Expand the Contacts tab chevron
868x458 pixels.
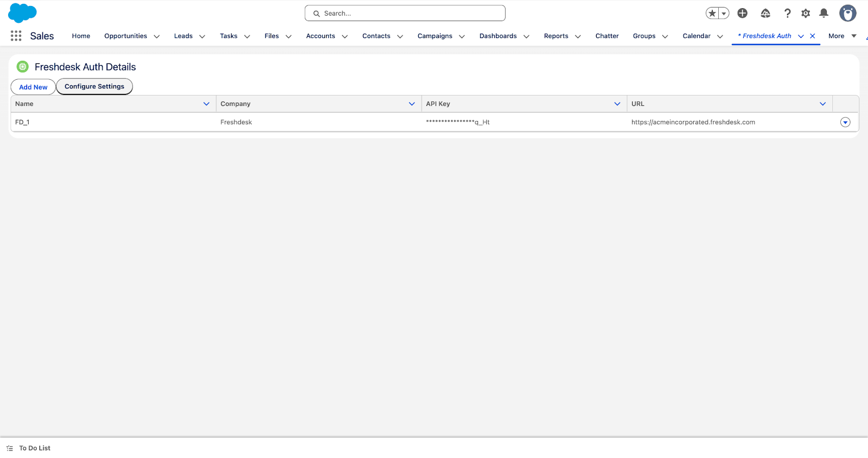pos(400,36)
